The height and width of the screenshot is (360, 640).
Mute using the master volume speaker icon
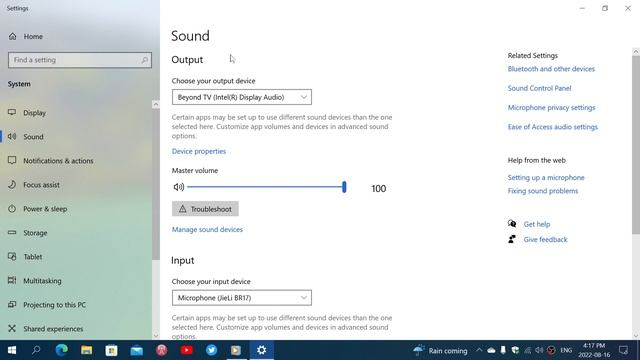pyautogui.click(x=179, y=187)
